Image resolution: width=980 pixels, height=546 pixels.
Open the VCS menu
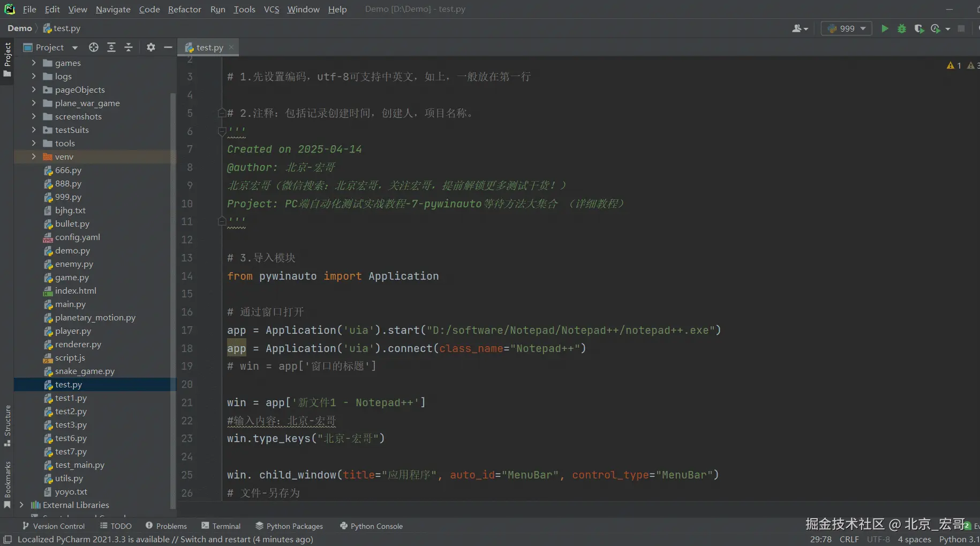(x=272, y=9)
